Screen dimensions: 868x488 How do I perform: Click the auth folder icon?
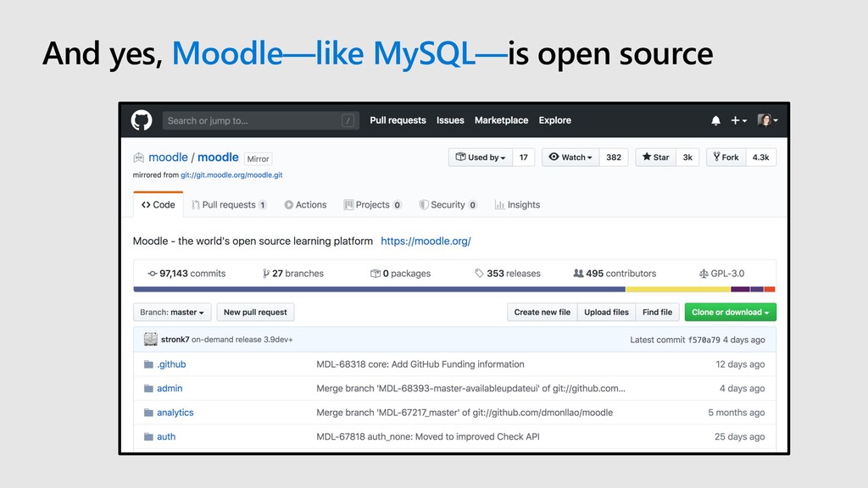pos(148,436)
